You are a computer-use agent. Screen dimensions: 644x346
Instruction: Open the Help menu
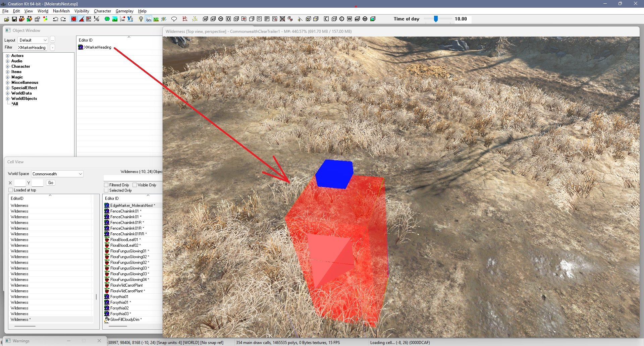142,11
